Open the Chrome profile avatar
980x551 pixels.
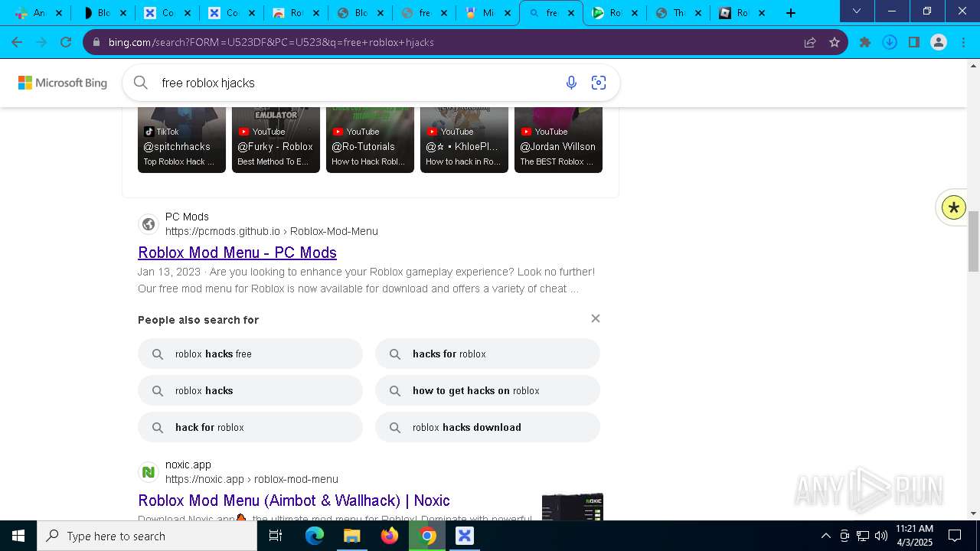pyautogui.click(x=939, y=43)
